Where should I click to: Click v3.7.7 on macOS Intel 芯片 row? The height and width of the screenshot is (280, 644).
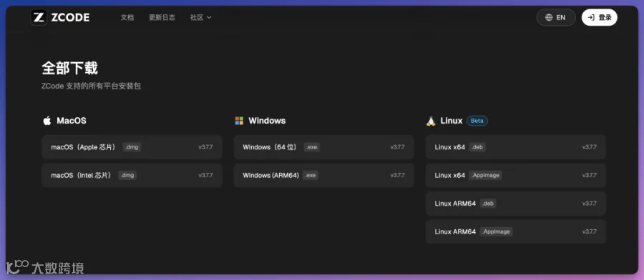click(x=206, y=175)
